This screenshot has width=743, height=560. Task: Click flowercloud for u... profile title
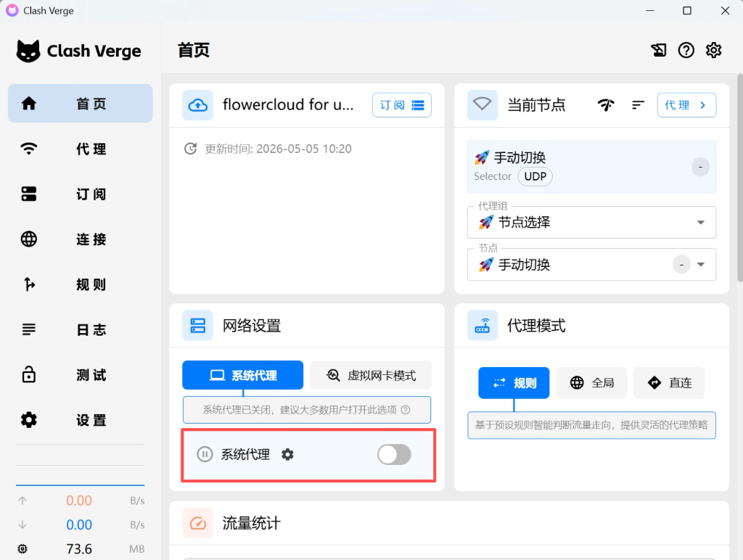tap(288, 104)
